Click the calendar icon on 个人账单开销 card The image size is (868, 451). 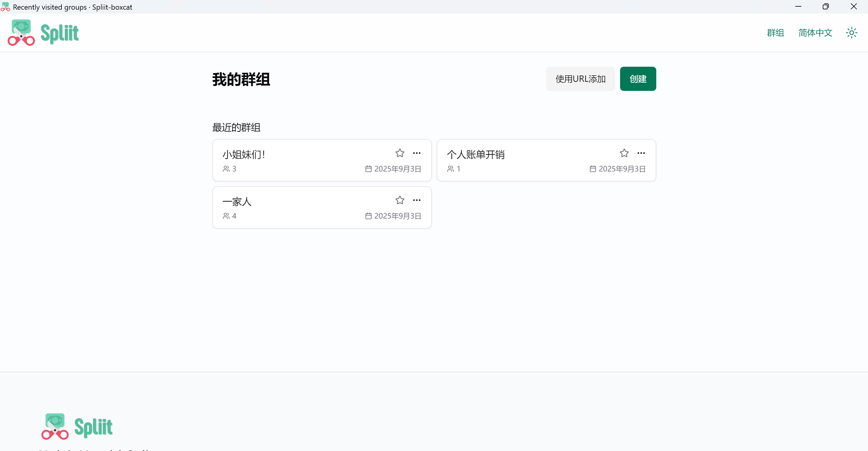pos(593,169)
